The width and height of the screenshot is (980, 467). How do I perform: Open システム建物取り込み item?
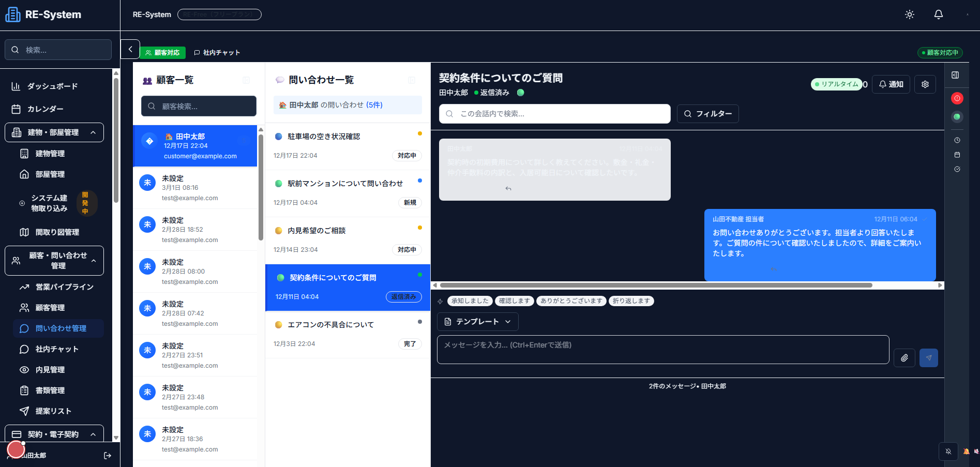click(x=58, y=203)
